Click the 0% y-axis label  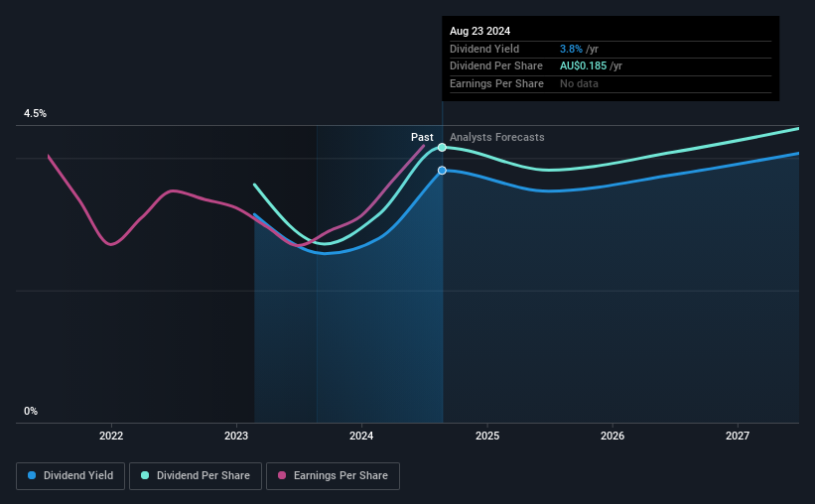(x=31, y=411)
